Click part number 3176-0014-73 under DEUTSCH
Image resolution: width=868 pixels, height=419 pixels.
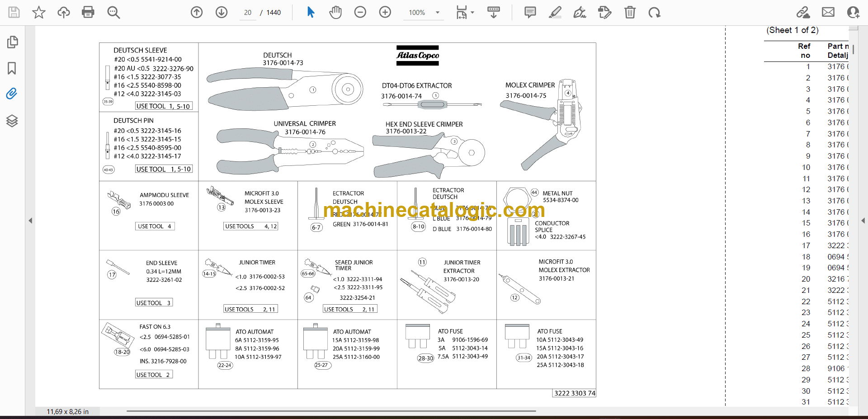[283, 63]
